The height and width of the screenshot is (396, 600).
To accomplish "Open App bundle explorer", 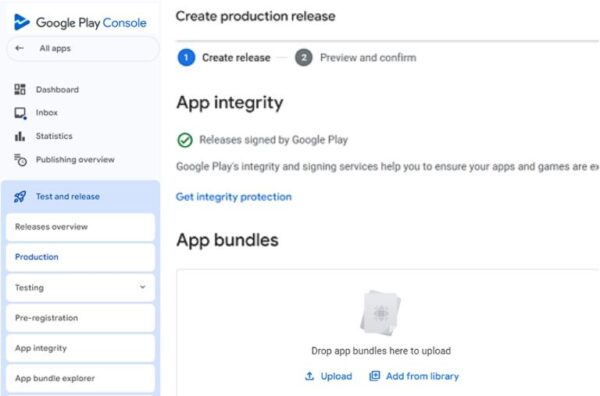I will point(81,378).
